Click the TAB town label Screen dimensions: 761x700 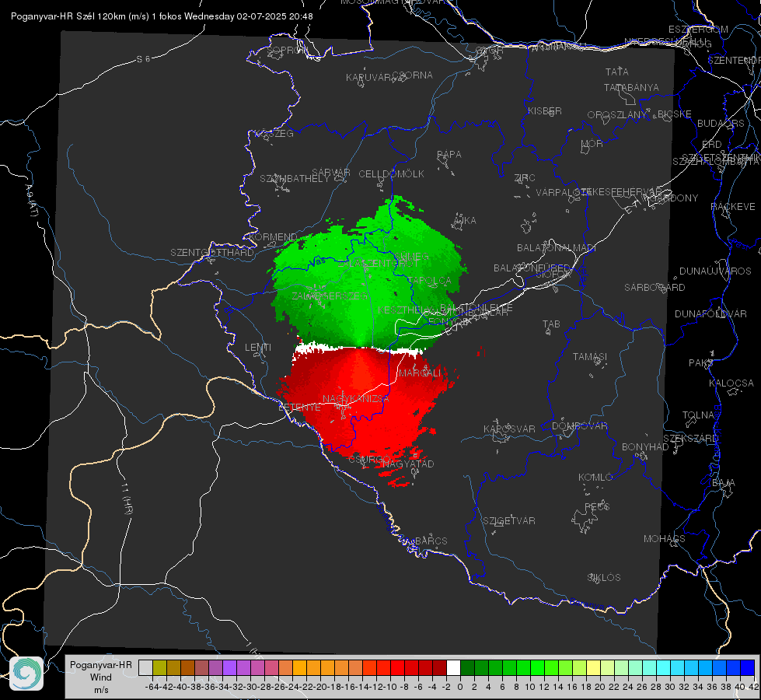point(551,324)
